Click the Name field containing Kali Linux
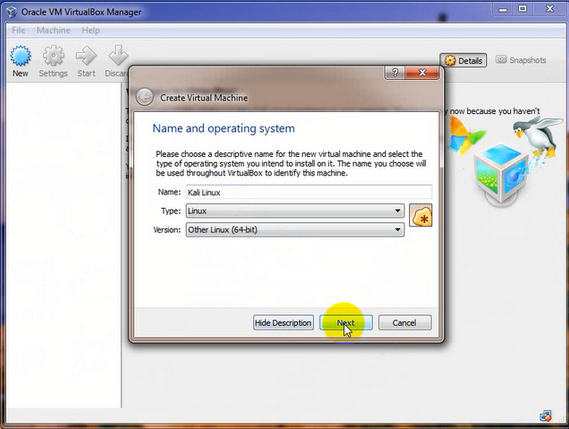Image resolution: width=569 pixels, height=429 pixels. 309,192
